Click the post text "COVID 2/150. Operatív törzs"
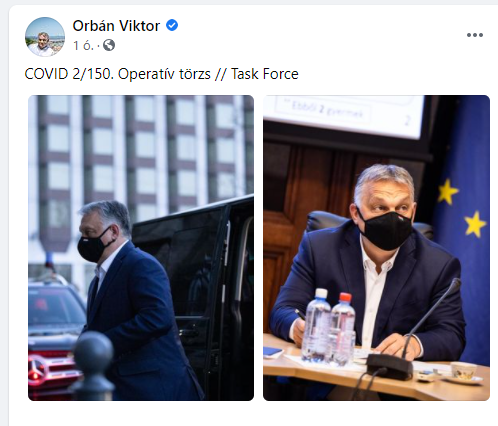Screen dimensions: 498x426 click(118, 74)
